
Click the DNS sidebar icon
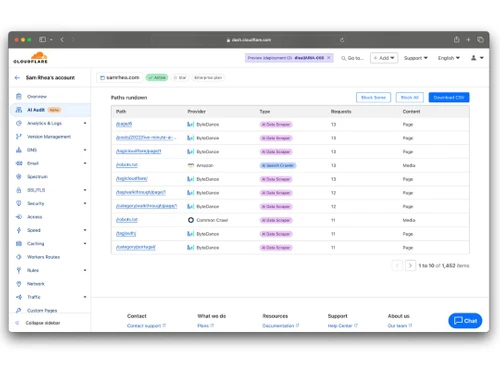pyautogui.click(x=19, y=150)
